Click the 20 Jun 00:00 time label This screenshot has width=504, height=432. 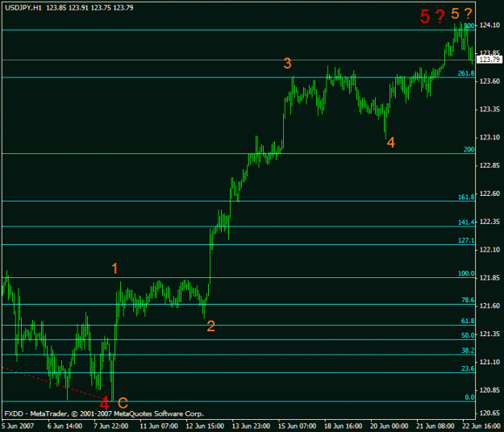click(389, 426)
